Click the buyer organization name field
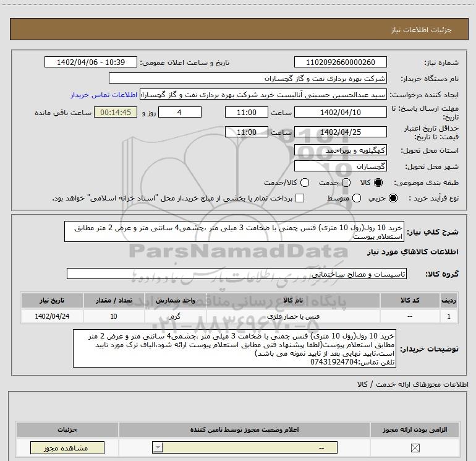The width and height of the screenshot is (476, 461). point(248,79)
